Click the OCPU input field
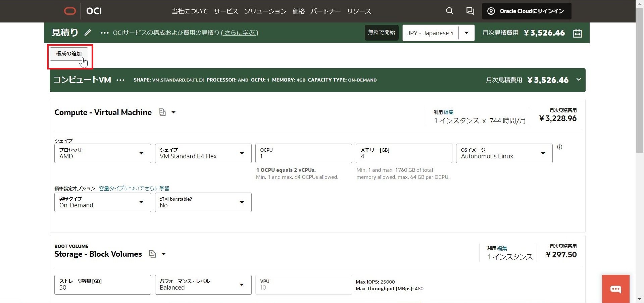Screen dimensions: 644x303 303,154
